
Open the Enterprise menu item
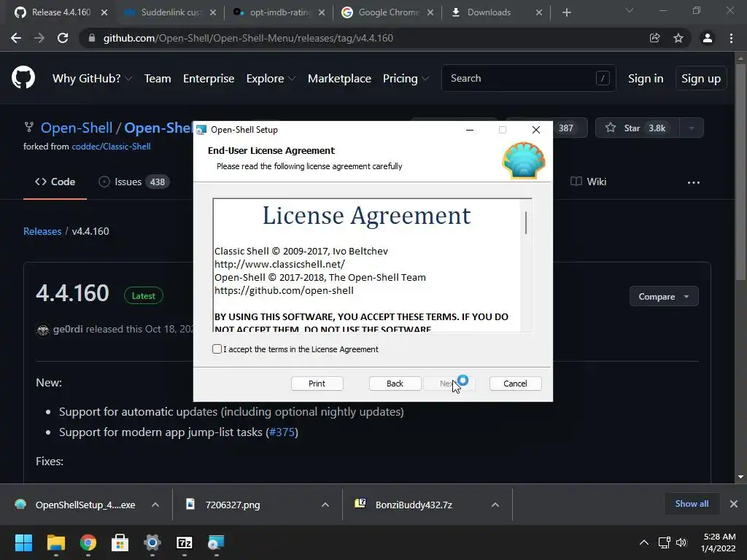click(209, 79)
